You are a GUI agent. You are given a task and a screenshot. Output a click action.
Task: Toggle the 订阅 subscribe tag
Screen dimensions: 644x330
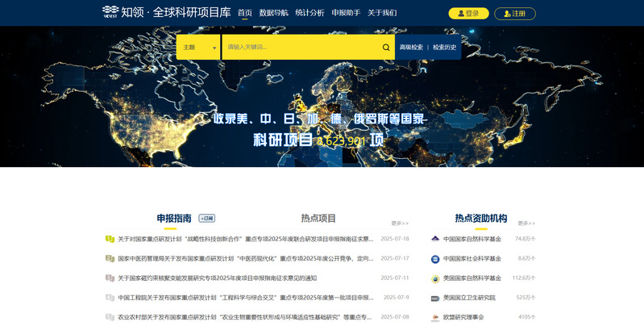point(207,218)
